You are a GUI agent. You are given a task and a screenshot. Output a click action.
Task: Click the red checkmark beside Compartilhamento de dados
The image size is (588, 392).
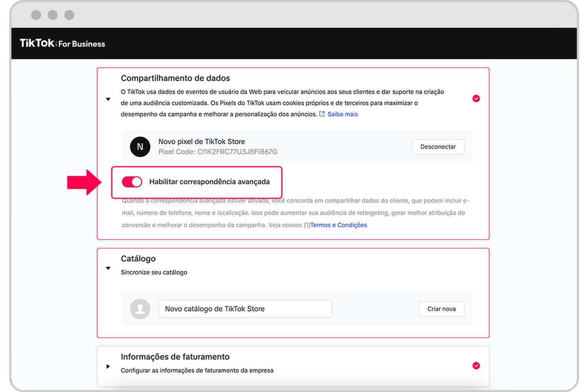(476, 98)
